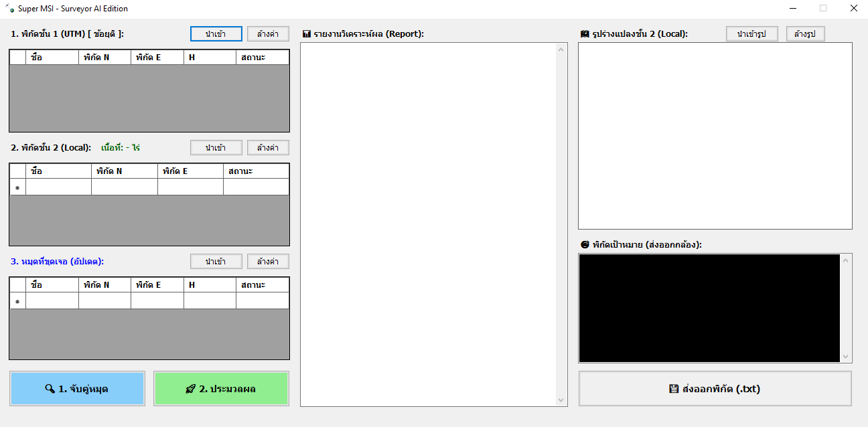Click the H column header in table 3
This screenshot has width=868, height=427.
(210, 285)
